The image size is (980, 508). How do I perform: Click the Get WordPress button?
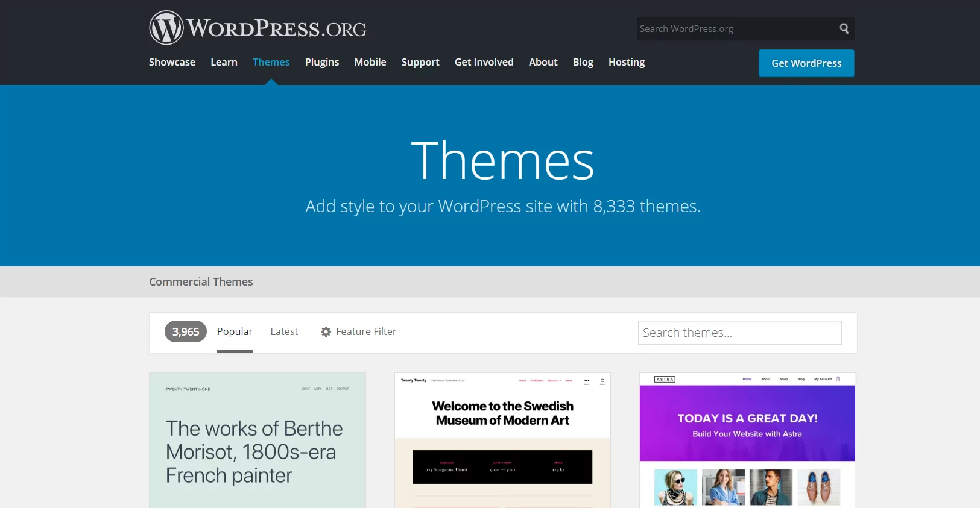click(x=806, y=63)
